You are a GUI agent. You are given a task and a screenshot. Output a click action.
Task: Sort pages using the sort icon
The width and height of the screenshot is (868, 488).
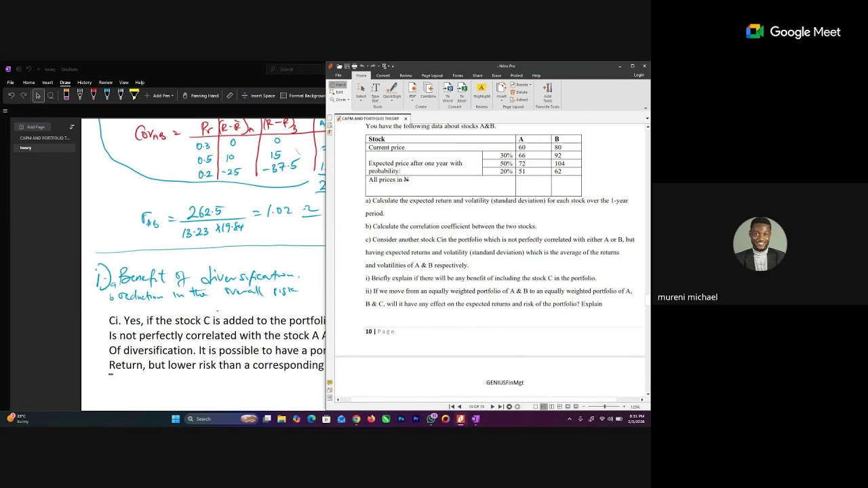coord(72,127)
